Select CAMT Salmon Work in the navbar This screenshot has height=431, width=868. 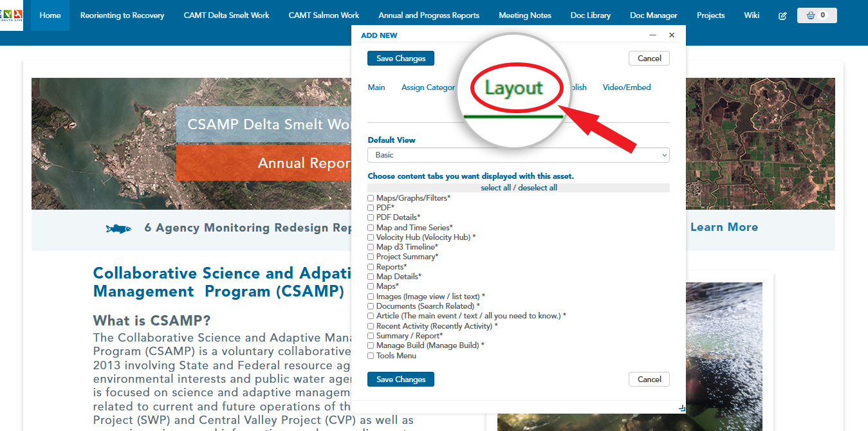324,15
